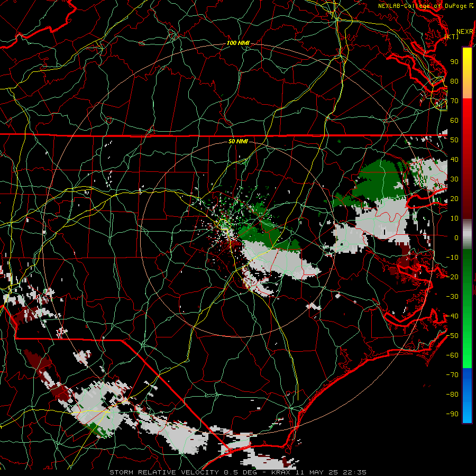Click the -40 value on the velocity scale
This screenshot has width=476, height=476.
click(x=452, y=316)
